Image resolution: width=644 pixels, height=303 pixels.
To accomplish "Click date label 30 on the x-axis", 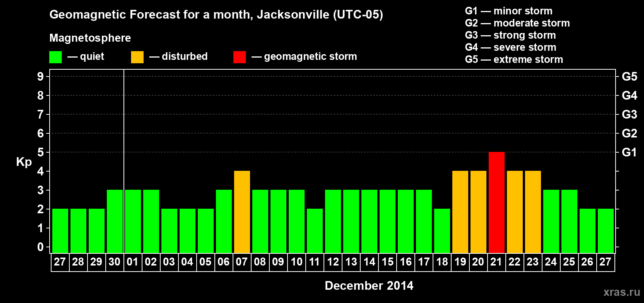I will coord(114,262).
